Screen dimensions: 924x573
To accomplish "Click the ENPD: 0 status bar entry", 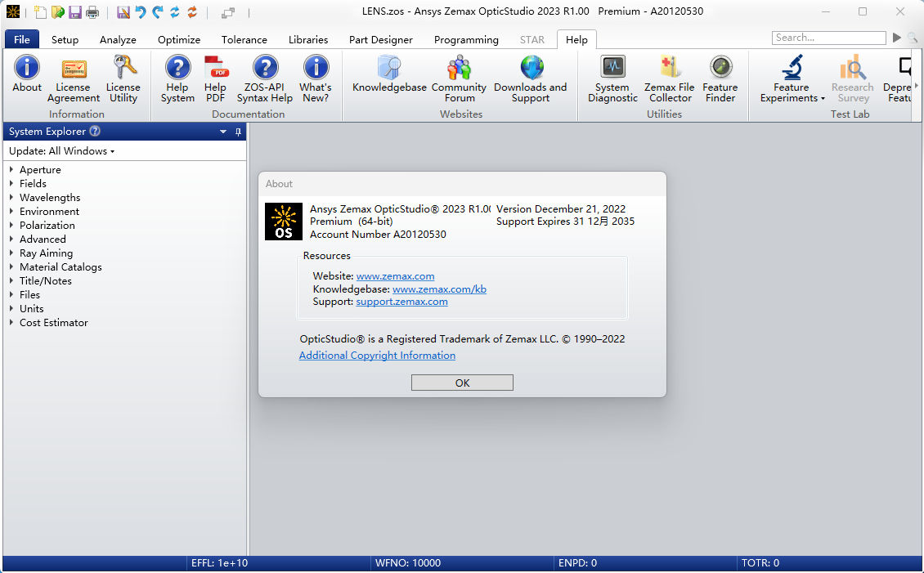I will tap(577, 563).
